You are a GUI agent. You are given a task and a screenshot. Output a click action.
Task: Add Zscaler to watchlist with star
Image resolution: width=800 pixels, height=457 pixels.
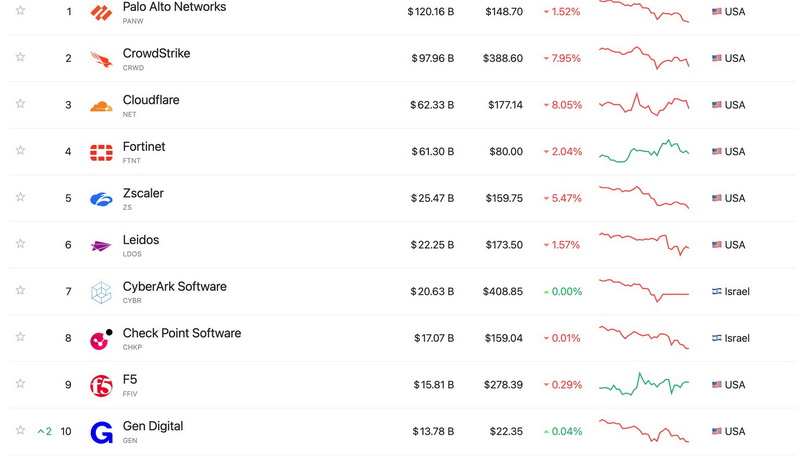20,198
